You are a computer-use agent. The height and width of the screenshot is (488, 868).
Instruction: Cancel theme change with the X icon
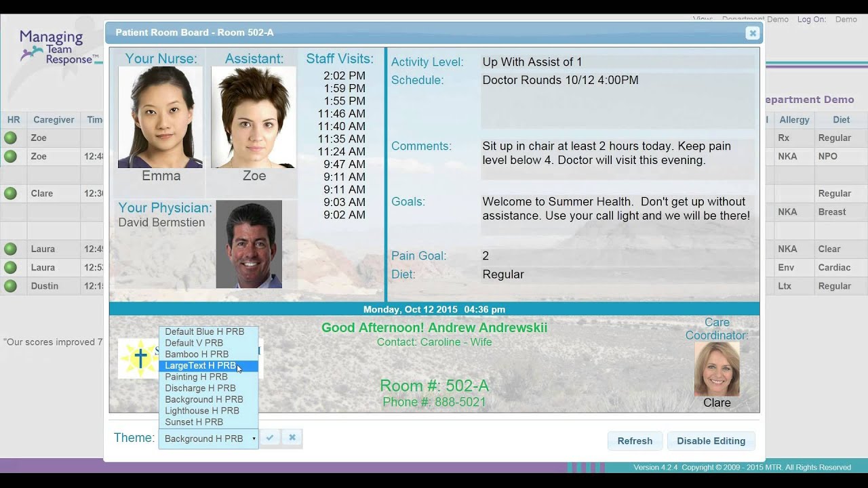[292, 438]
